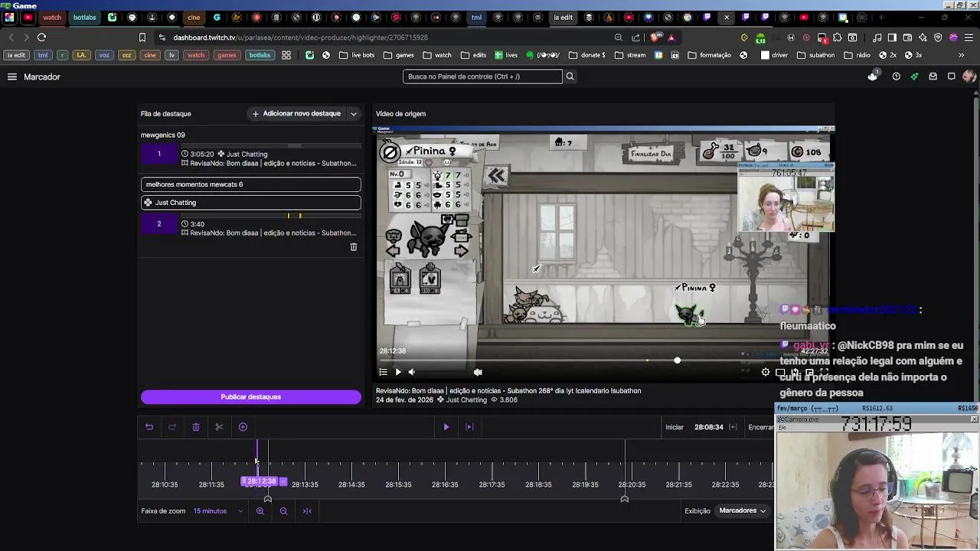Open the mail inbox icon in the header

pyautogui.click(x=933, y=77)
